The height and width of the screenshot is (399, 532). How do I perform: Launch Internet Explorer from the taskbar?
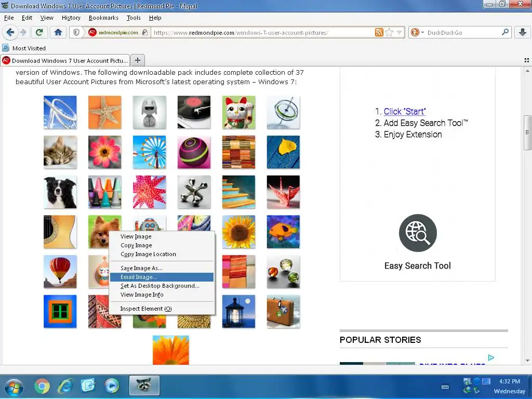click(x=65, y=386)
